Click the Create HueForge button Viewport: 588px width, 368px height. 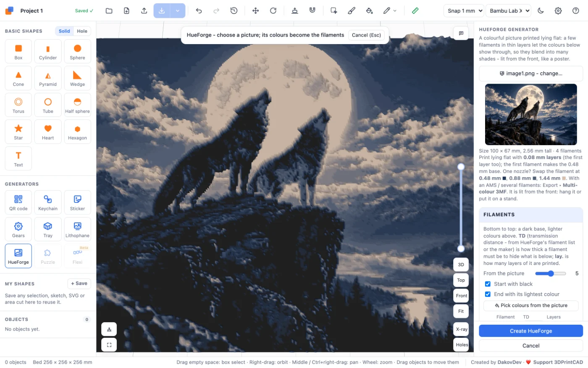[x=531, y=331]
